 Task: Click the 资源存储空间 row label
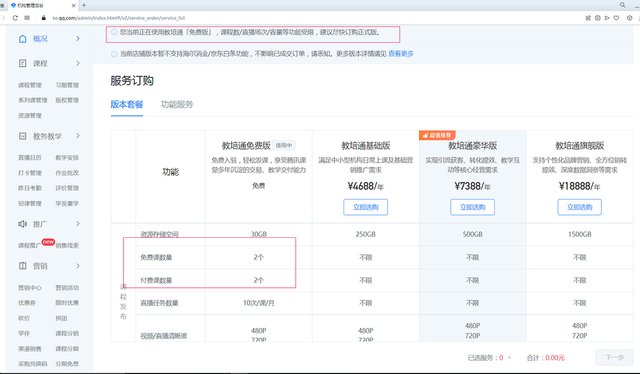160,234
